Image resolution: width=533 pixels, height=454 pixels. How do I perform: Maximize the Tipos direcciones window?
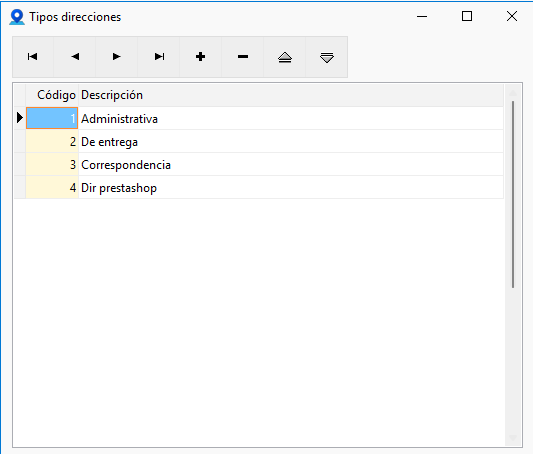click(467, 16)
